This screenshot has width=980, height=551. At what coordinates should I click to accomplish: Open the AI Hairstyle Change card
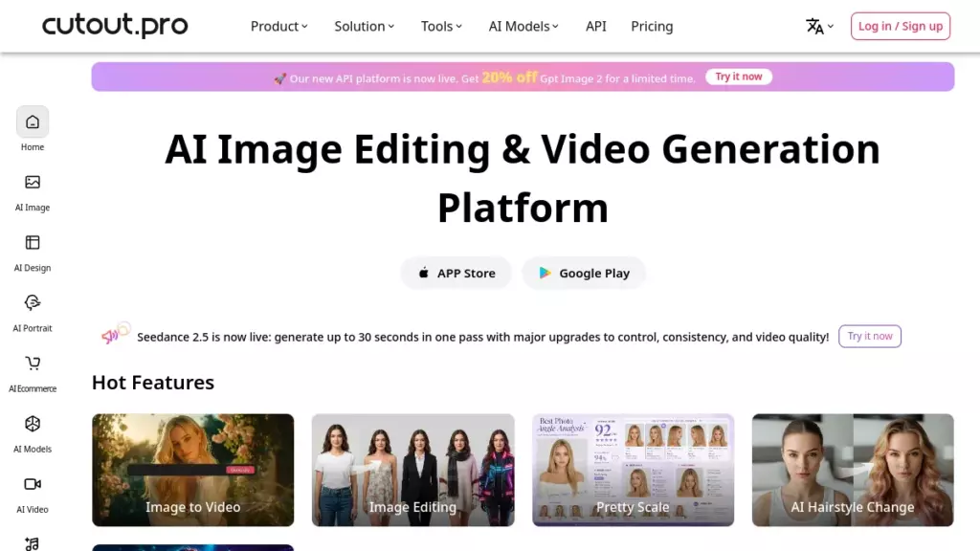853,470
